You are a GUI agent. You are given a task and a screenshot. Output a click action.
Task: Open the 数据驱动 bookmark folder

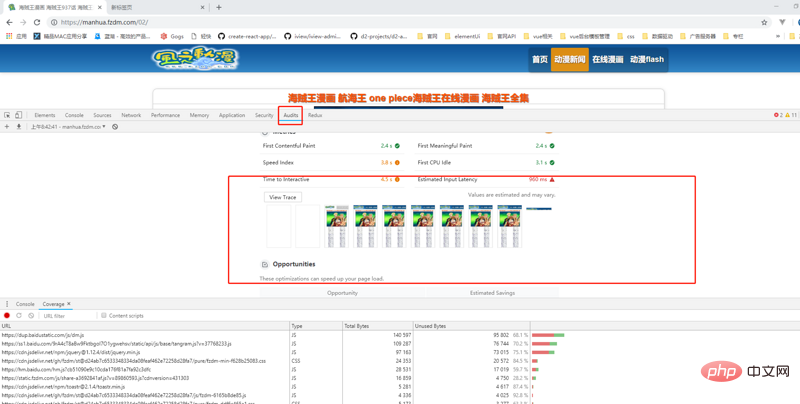(657, 36)
